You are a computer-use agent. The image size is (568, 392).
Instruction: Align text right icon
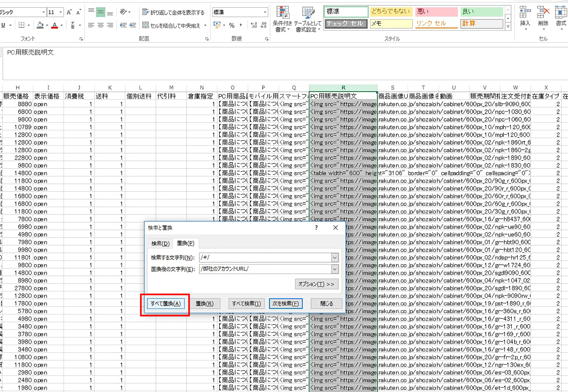point(110,25)
